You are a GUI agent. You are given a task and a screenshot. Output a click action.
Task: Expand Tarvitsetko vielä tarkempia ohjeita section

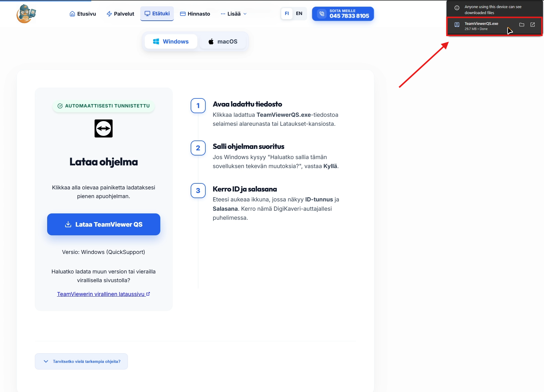81,361
